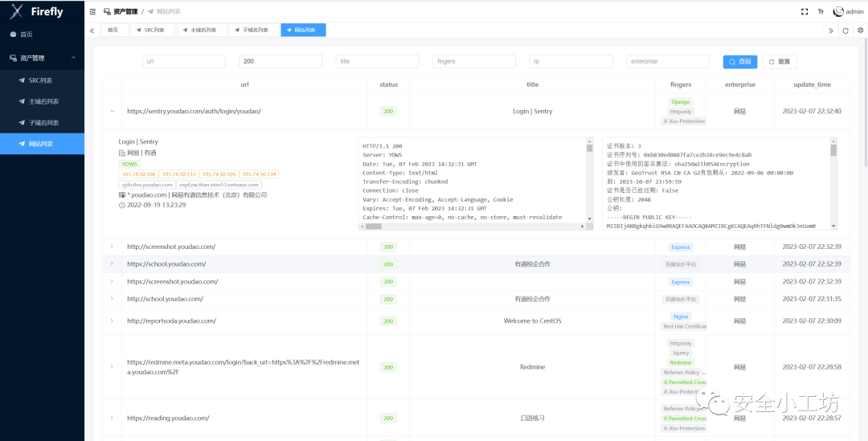Screen dimensions: 868x441
Task: Open font size setting Tr icon
Action: (x=821, y=11)
